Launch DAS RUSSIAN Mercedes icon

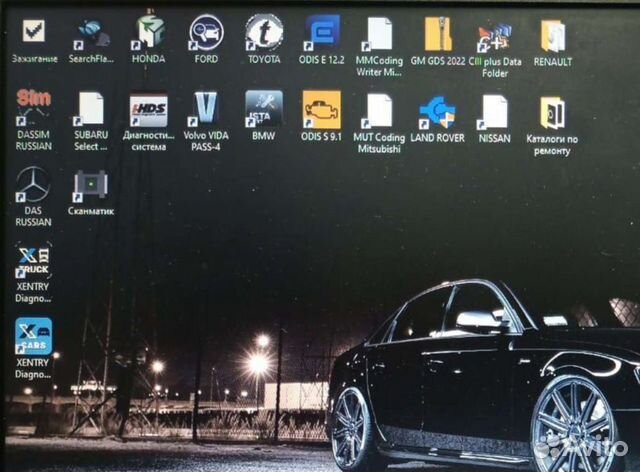33,185
